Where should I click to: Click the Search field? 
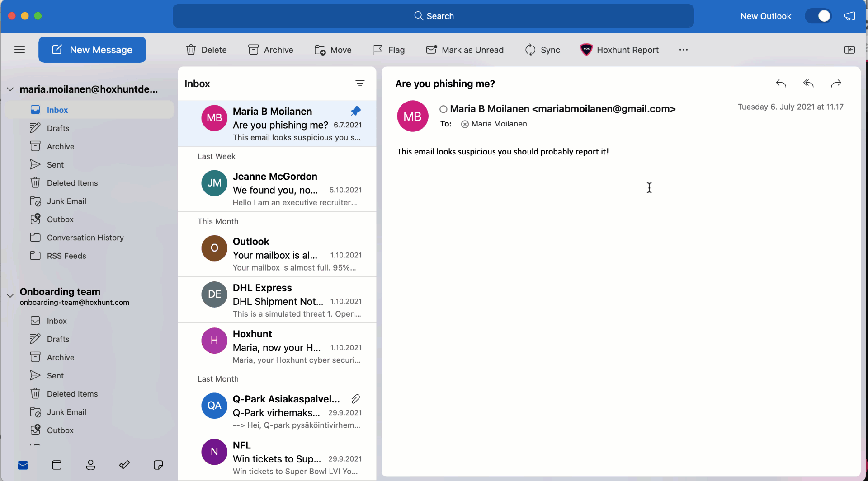(x=433, y=16)
